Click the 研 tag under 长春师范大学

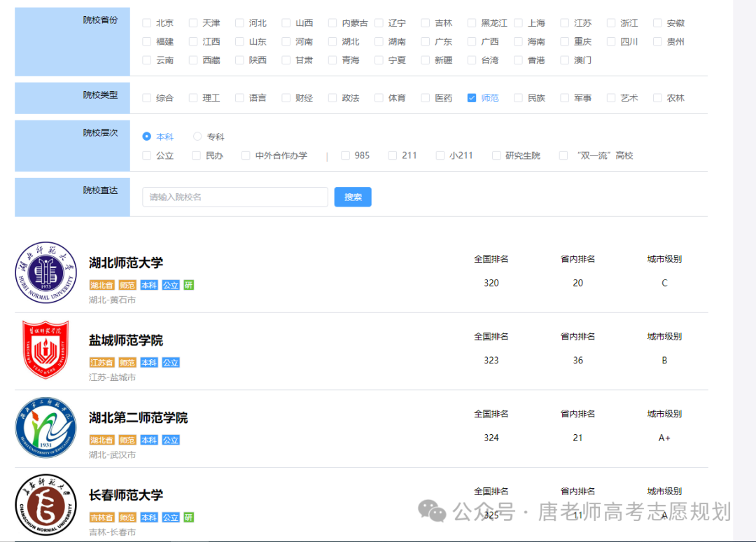[188, 517]
